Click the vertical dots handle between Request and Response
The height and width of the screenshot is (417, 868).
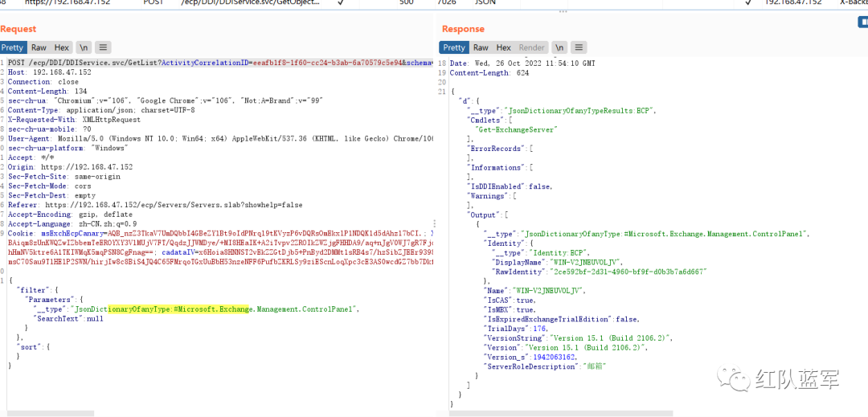[x=435, y=223]
